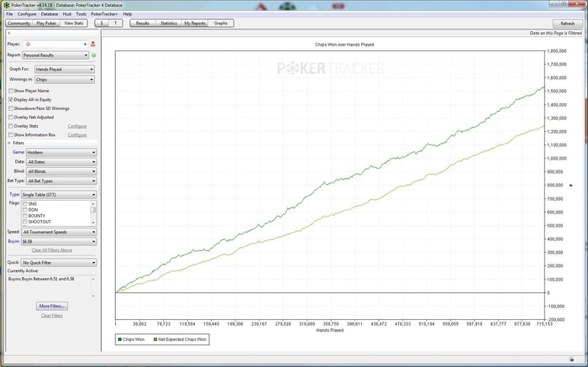Click Configure link next to Overlay Stats
This screenshot has width=588, height=367.
pos(77,126)
